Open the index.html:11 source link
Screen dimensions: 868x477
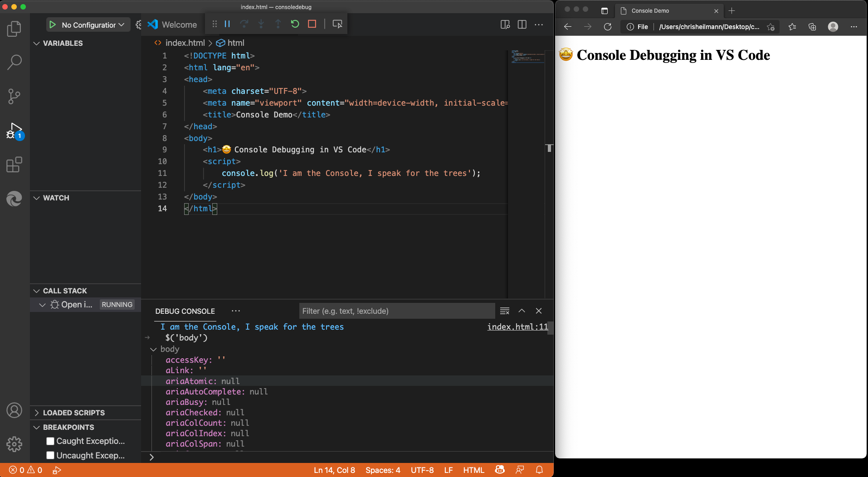point(517,327)
